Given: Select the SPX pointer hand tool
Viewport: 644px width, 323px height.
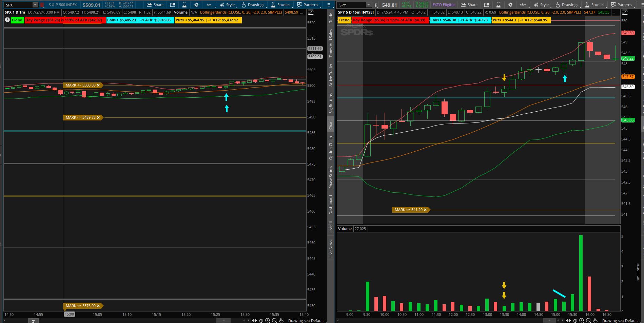Looking at the screenshot, I should [281, 321].
